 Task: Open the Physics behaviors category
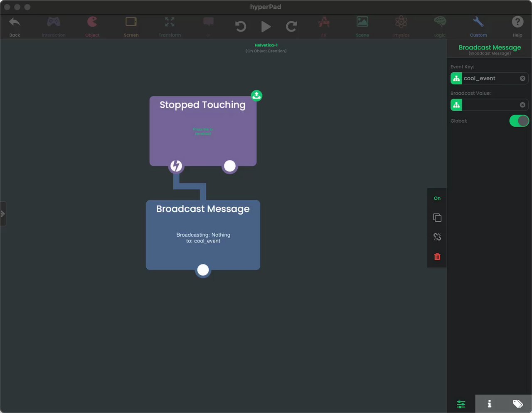[401, 26]
